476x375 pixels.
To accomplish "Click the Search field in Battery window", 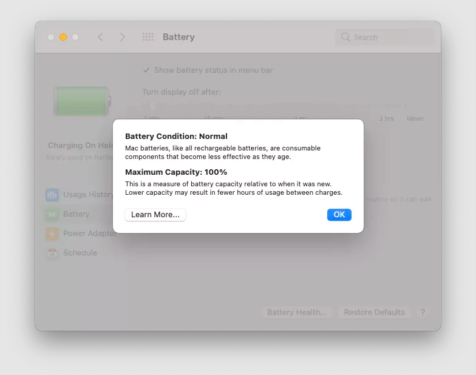I will pos(384,37).
